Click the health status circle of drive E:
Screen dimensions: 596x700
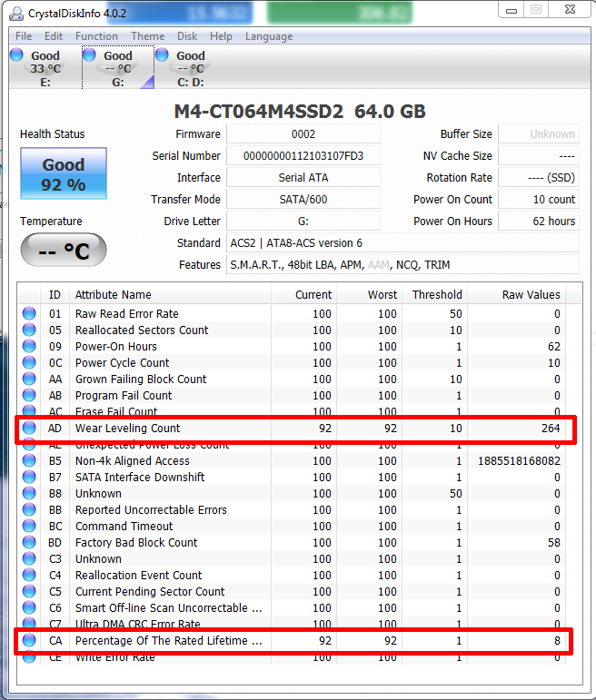tap(17, 54)
